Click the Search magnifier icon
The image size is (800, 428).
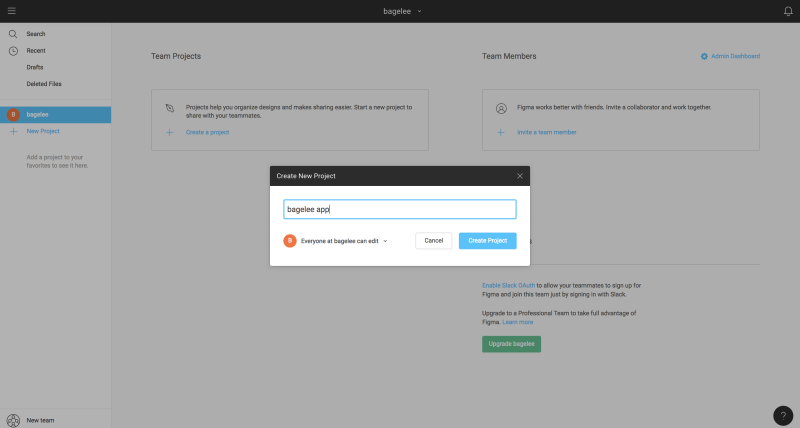pos(13,34)
